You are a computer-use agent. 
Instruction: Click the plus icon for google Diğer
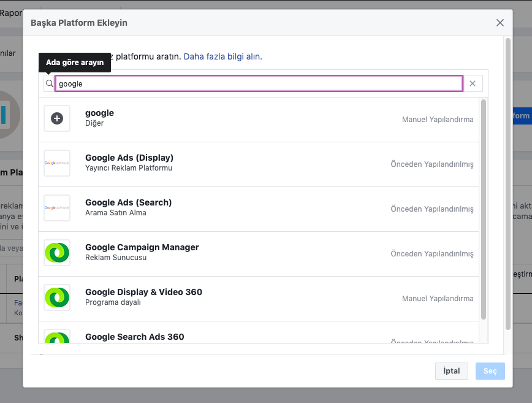pos(57,118)
